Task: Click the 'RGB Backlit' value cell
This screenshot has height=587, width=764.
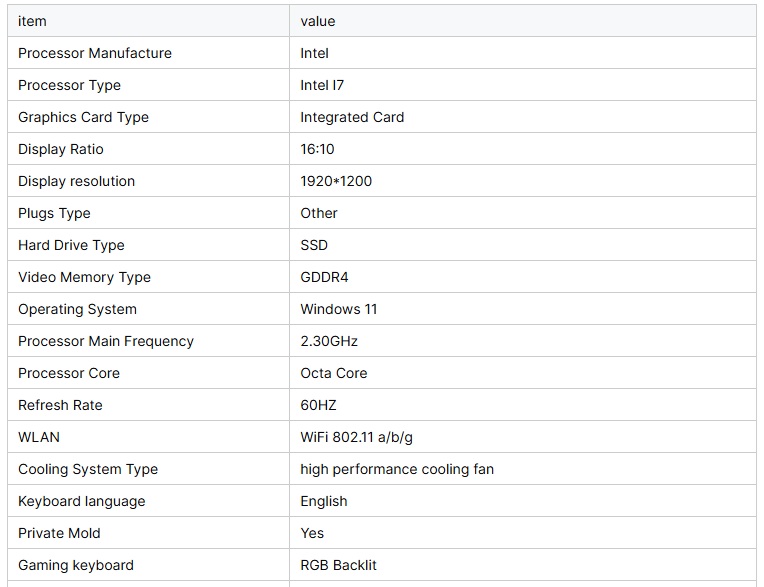Action: point(339,565)
